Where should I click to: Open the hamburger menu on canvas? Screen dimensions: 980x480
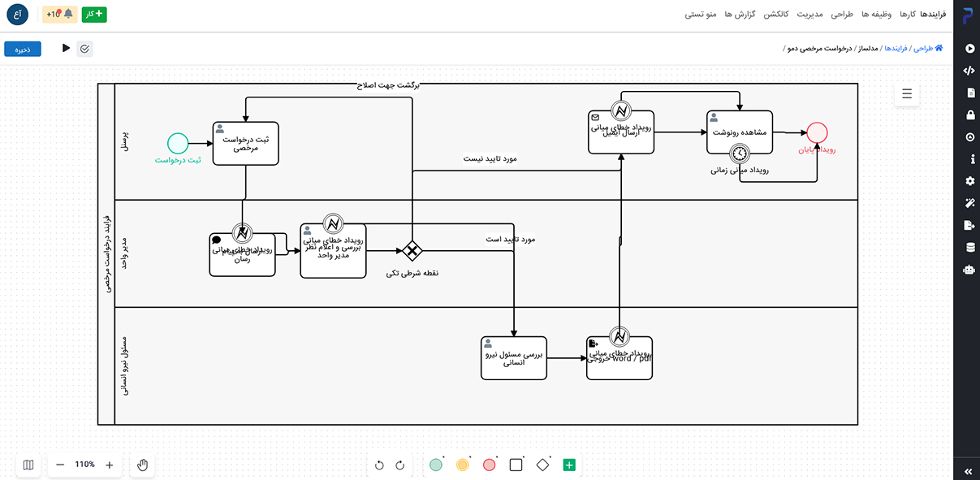coord(907,94)
